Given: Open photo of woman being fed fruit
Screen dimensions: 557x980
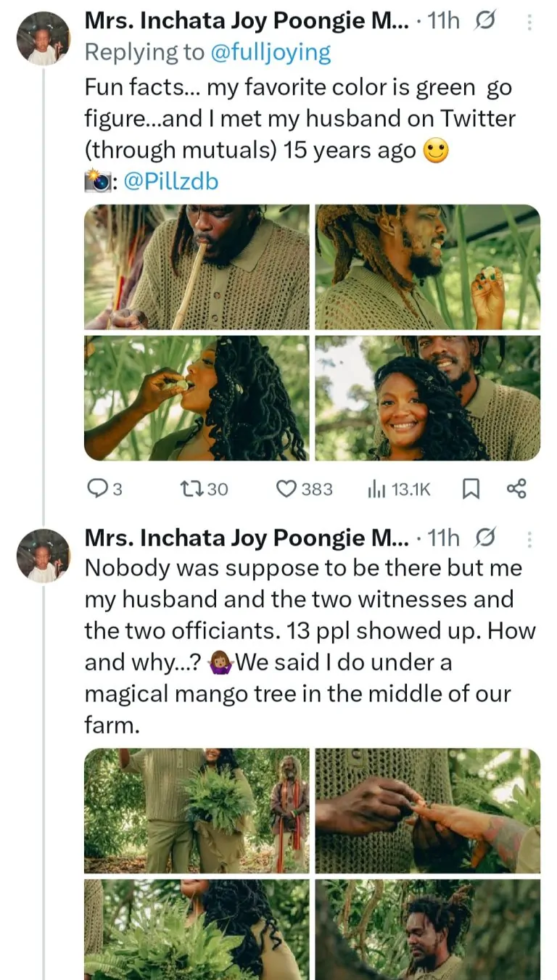Looking at the screenshot, I should click(197, 398).
